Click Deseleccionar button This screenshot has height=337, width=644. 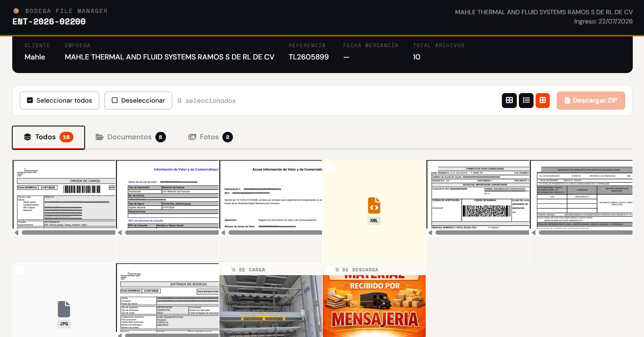pyautogui.click(x=138, y=101)
